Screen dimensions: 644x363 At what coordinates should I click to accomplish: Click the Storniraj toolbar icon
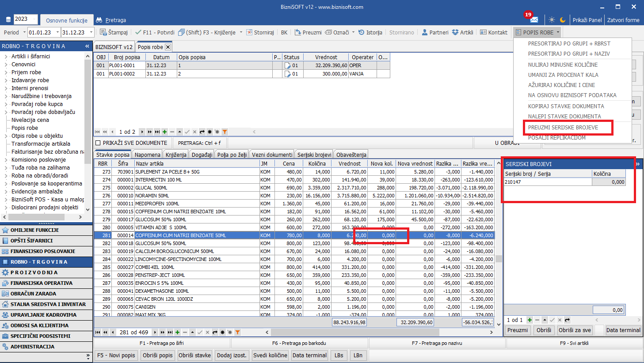(x=250, y=32)
